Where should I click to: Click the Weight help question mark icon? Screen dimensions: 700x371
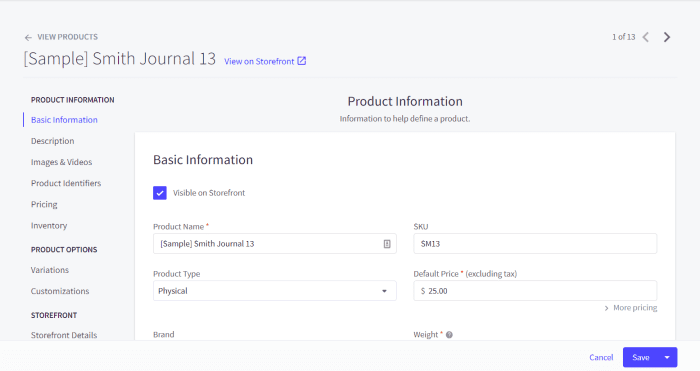pos(449,334)
